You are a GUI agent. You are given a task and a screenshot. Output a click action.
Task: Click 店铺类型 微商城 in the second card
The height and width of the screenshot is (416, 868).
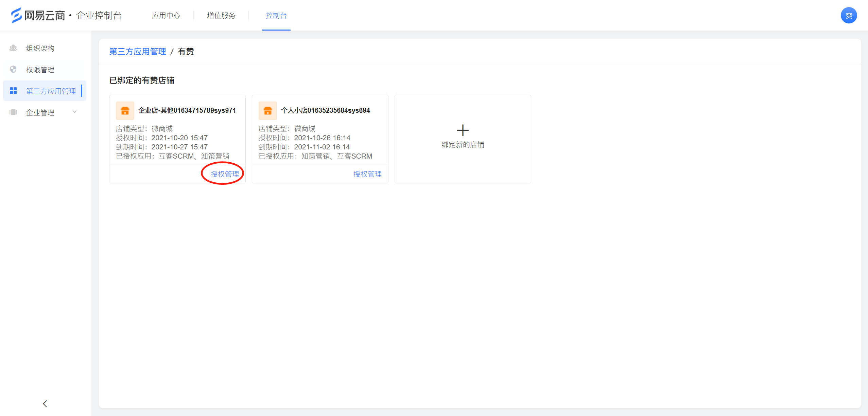(x=287, y=129)
